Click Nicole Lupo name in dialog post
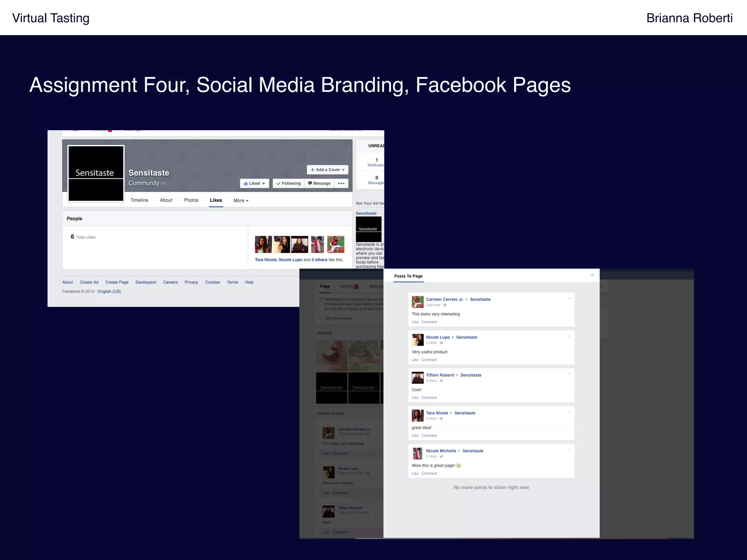 (x=438, y=337)
